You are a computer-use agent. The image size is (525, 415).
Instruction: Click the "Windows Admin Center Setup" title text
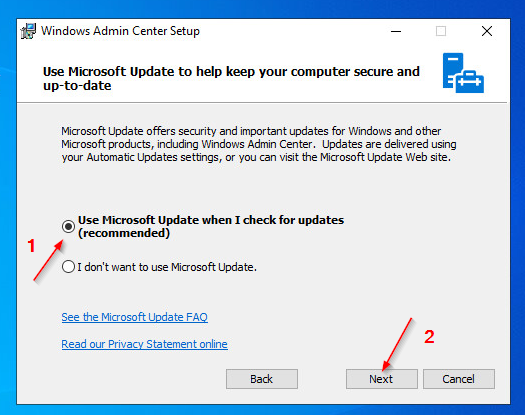120,31
